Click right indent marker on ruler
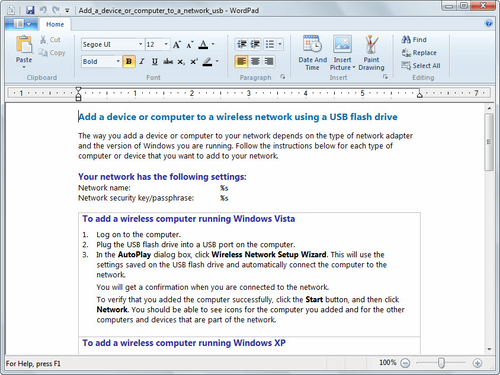This screenshot has width=500, height=375. point(420,95)
